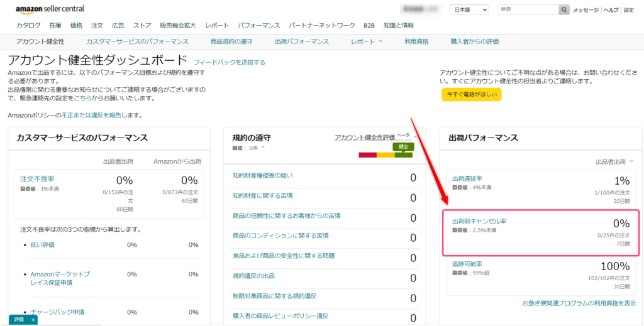Click into the 検索 search field

(527, 10)
